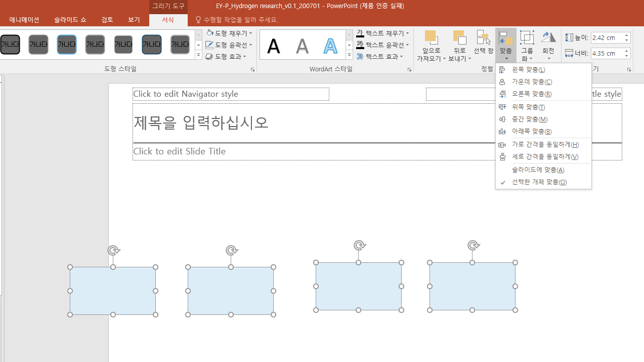Choose 가운데 맞춤(C) from the align menu
Screen dimensions: 644x362
543,82
